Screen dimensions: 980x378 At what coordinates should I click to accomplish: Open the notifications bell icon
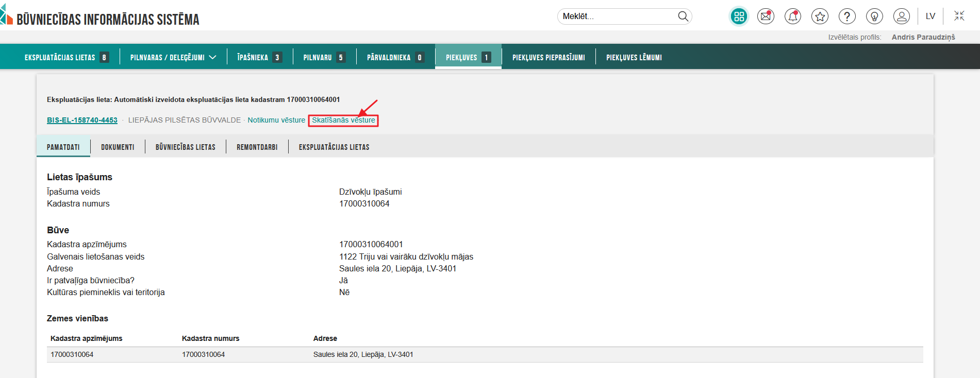(793, 16)
